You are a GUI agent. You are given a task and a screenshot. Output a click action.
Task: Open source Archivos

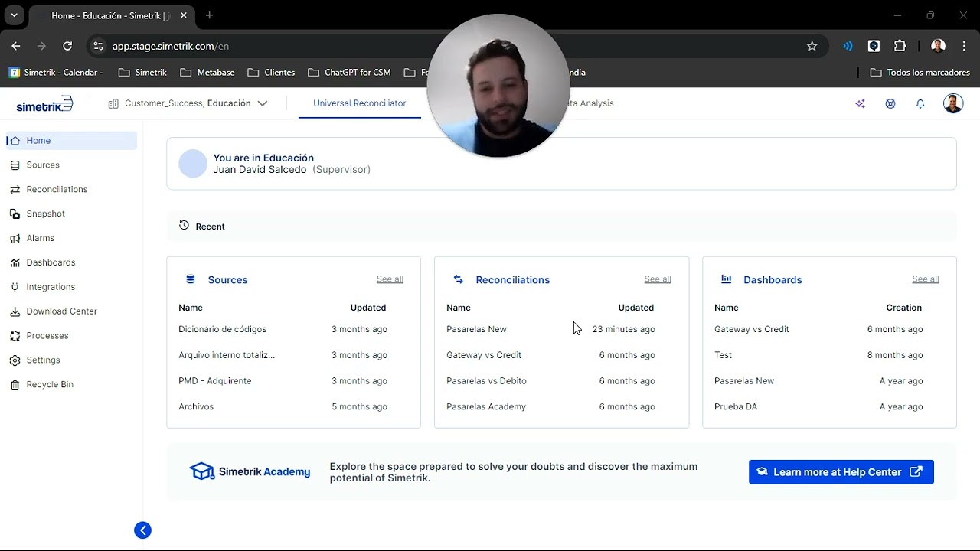196,407
